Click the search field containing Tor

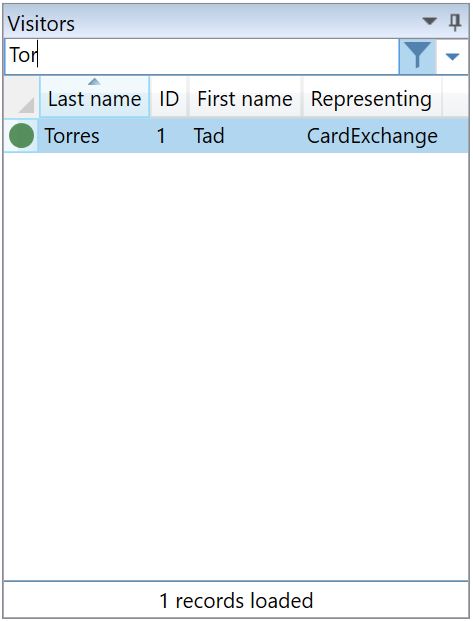(x=201, y=56)
